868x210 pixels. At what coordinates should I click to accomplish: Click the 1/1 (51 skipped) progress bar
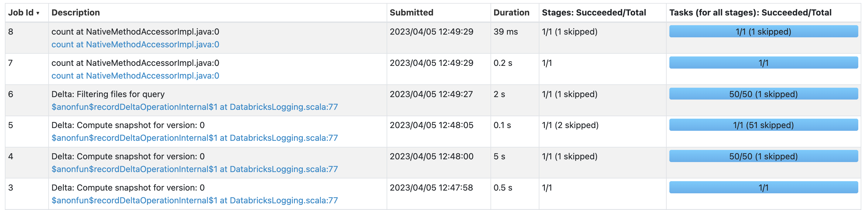point(763,125)
